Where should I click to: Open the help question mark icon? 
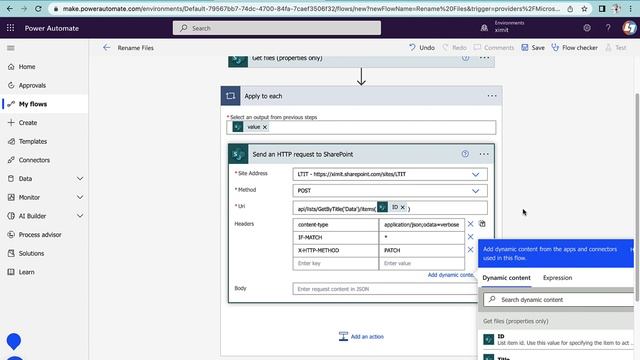608,28
